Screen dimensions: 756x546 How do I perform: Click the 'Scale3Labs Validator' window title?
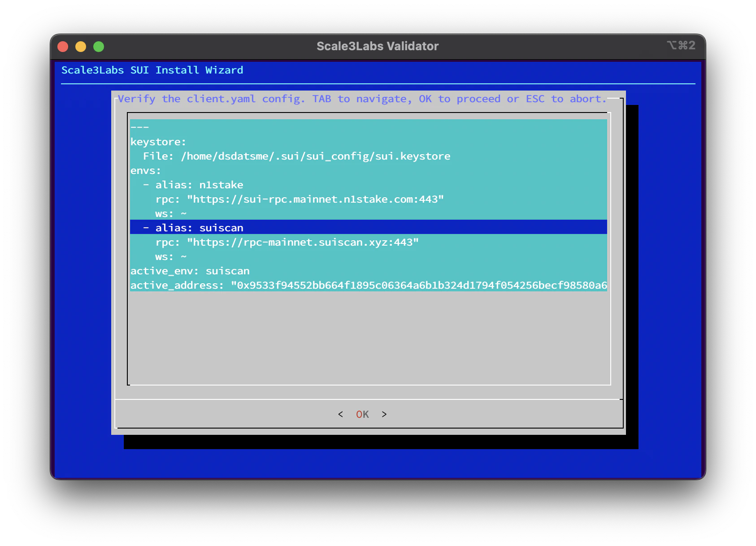(378, 46)
